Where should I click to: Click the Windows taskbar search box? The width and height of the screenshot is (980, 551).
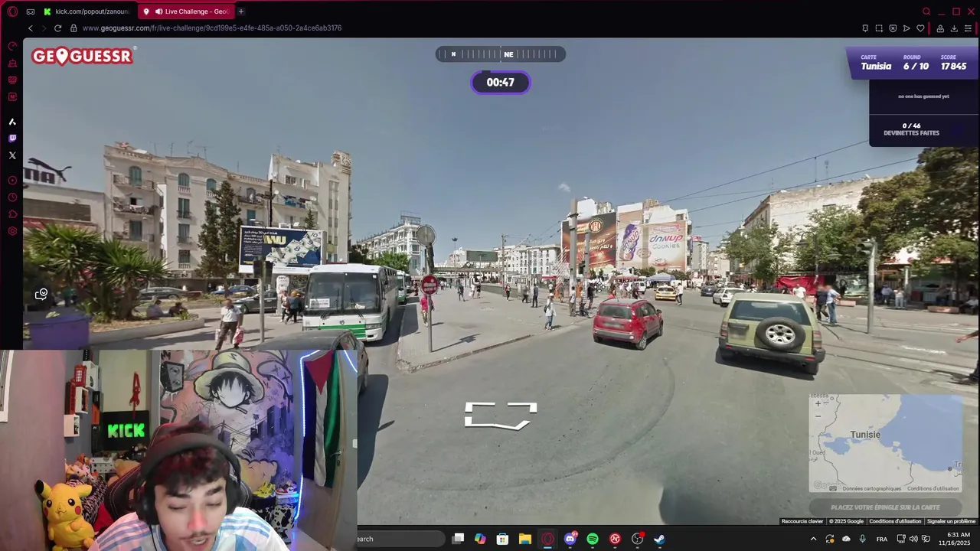[x=401, y=539]
